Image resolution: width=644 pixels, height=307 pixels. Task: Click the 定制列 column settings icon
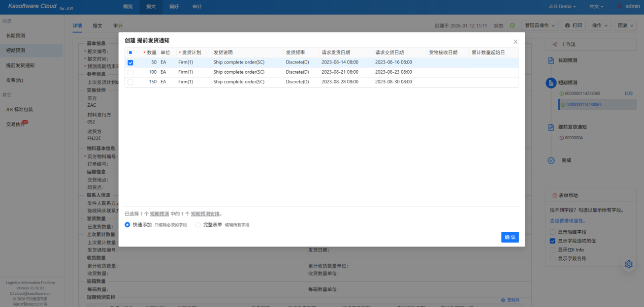pyautogui.click(x=503, y=300)
